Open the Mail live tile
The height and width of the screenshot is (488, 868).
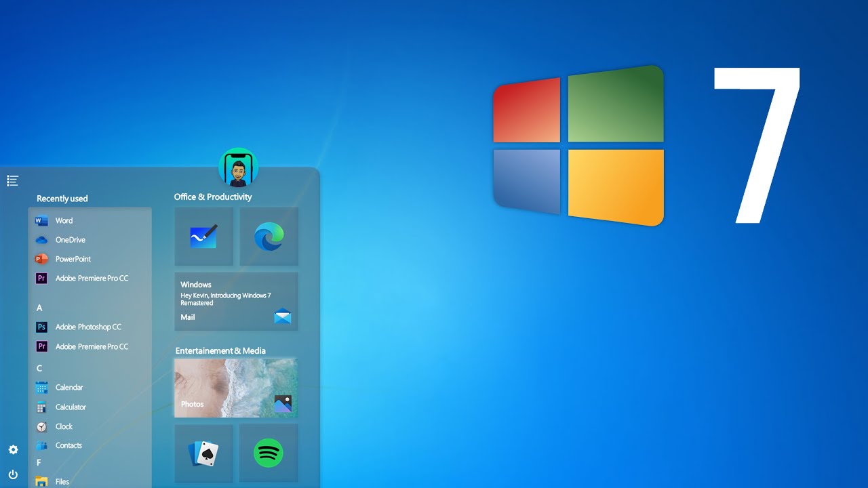coord(236,302)
